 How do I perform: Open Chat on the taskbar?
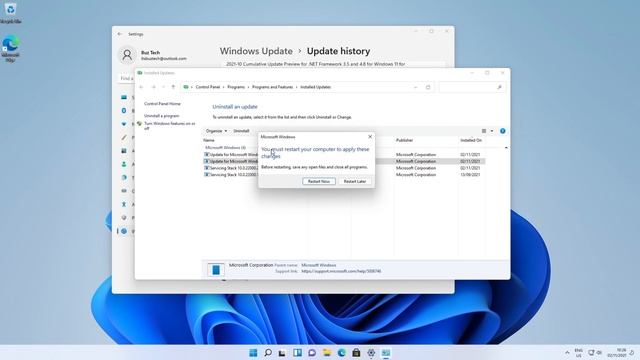(x=312, y=353)
